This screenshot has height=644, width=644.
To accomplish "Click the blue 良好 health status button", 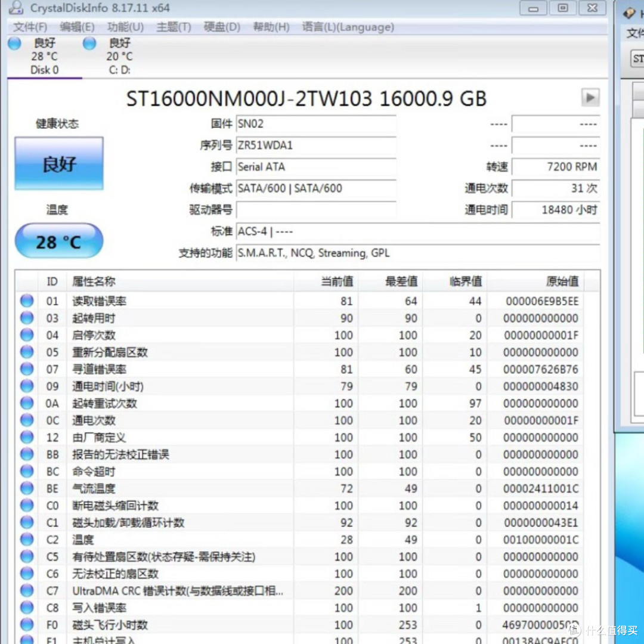I will [58, 162].
